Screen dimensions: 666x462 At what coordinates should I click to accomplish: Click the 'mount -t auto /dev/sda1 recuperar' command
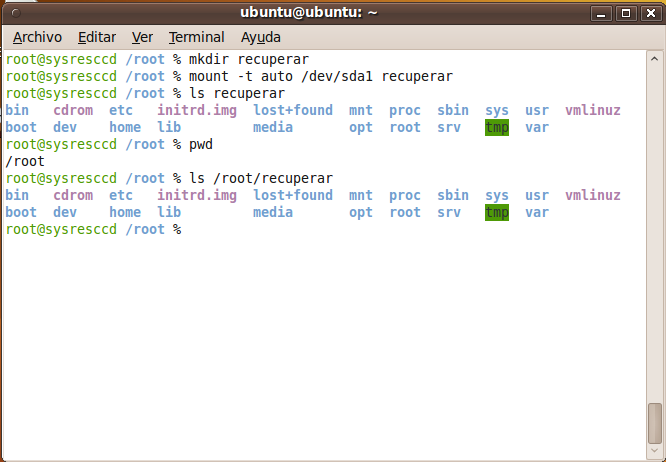[x=321, y=76]
